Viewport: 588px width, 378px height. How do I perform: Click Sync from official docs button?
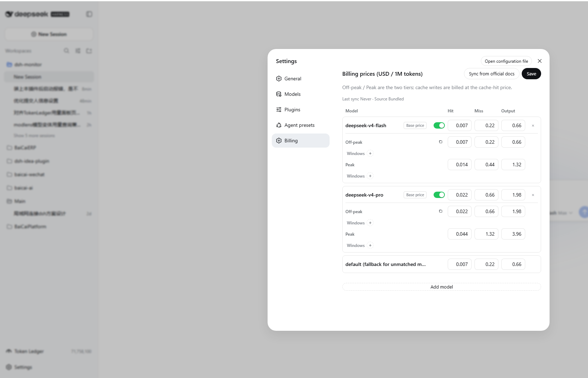pos(491,74)
